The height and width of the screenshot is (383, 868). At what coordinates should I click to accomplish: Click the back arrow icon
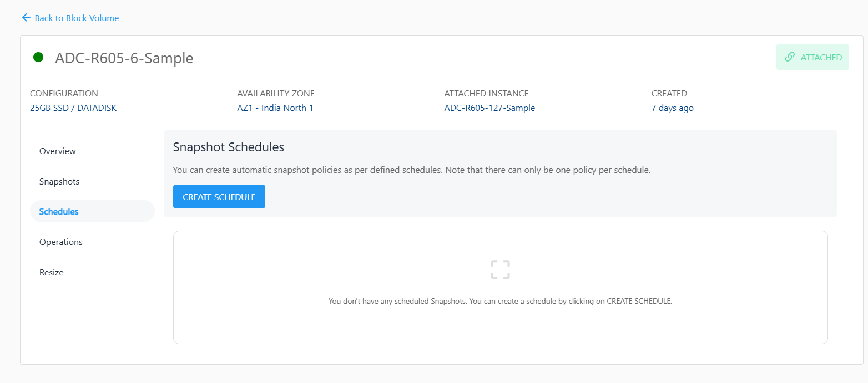point(26,18)
